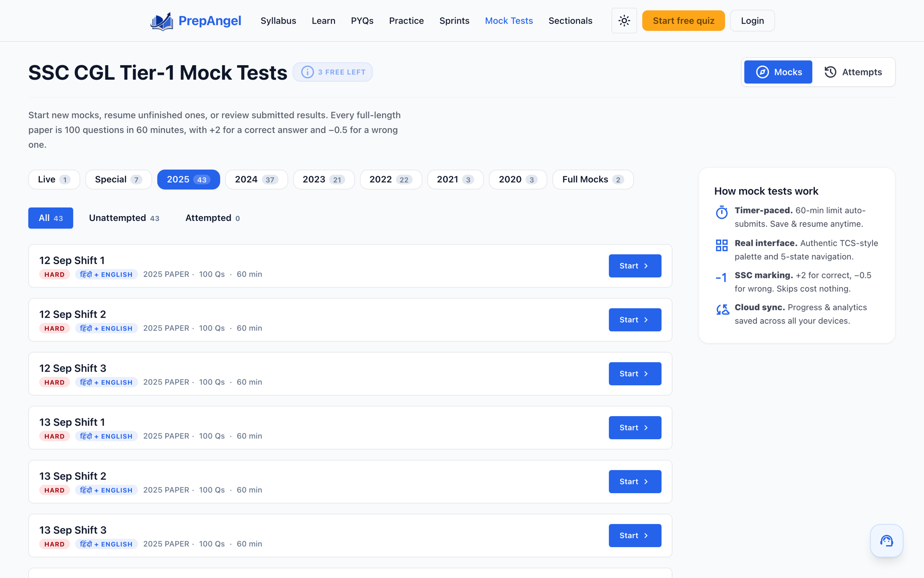
Task: Select the 2021 year chip
Action: pos(455,179)
